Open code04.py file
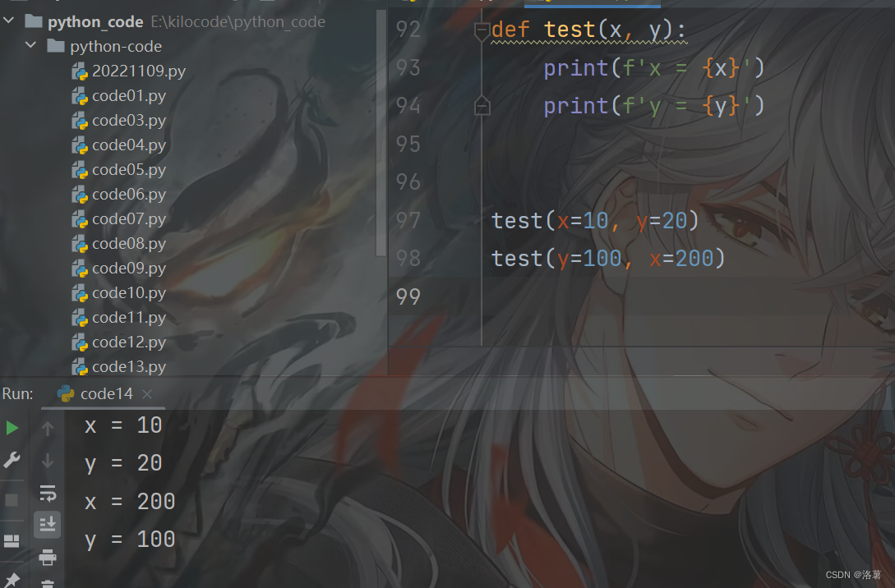The image size is (895, 588). coord(118,145)
